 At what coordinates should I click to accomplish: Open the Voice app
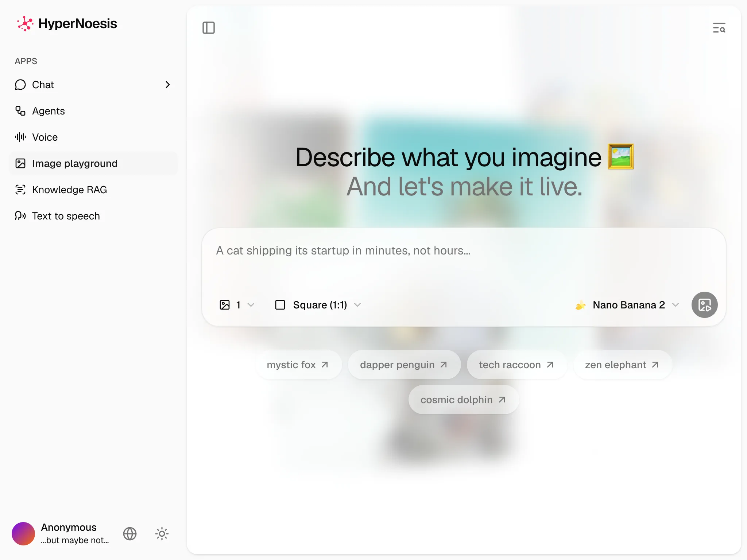tap(93, 137)
